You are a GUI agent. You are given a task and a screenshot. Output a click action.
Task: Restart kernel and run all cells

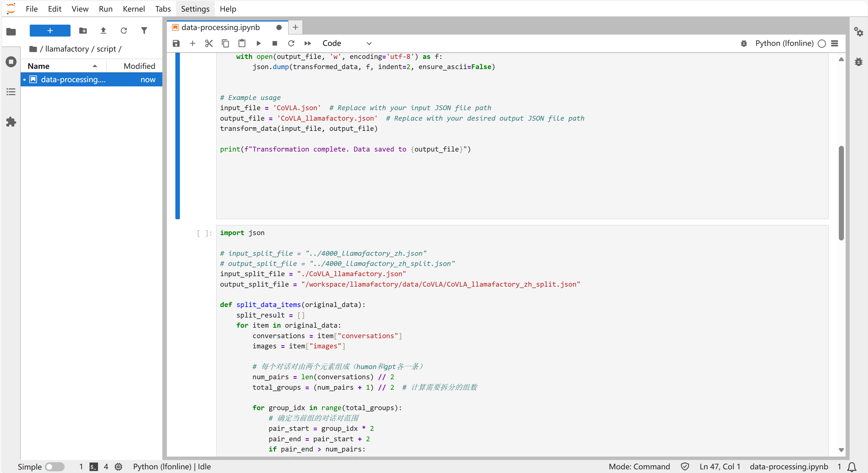point(308,43)
